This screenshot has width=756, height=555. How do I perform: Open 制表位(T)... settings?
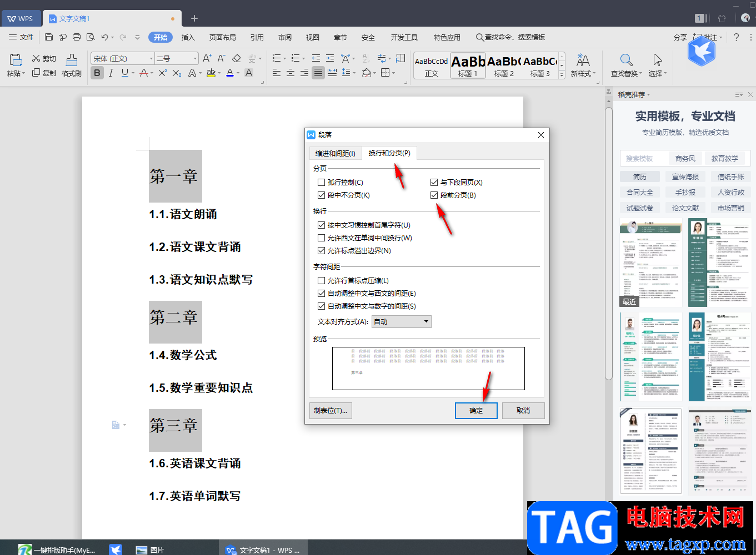(x=331, y=411)
